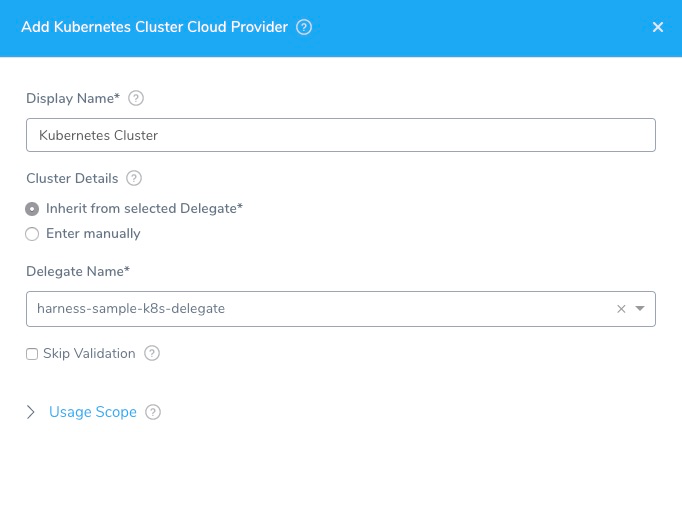Show help for Skip Validation
The image size is (682, 529).
point(152,353)
